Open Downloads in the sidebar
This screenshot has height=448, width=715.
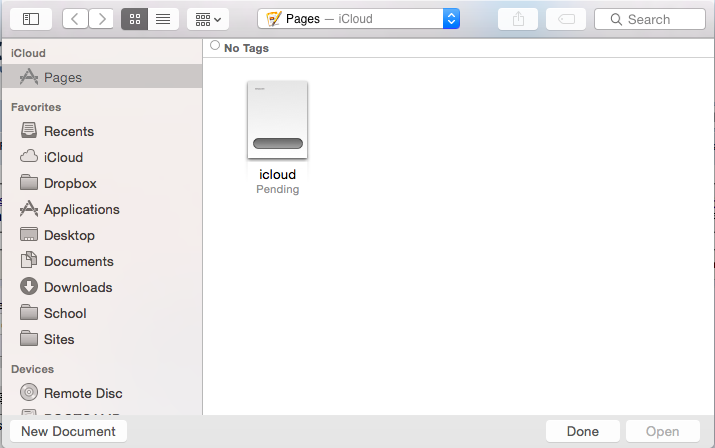102,287
